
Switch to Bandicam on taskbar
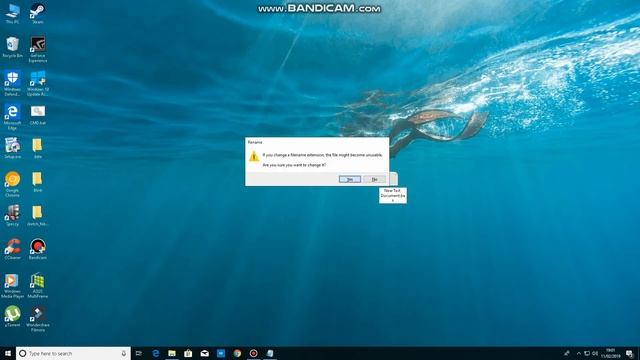click(253, 353)
